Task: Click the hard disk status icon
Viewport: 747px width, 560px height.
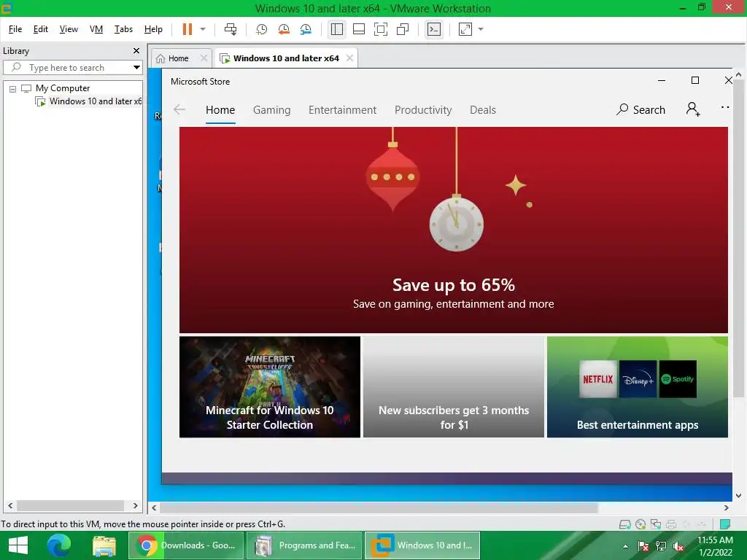Action: (624, 525)
